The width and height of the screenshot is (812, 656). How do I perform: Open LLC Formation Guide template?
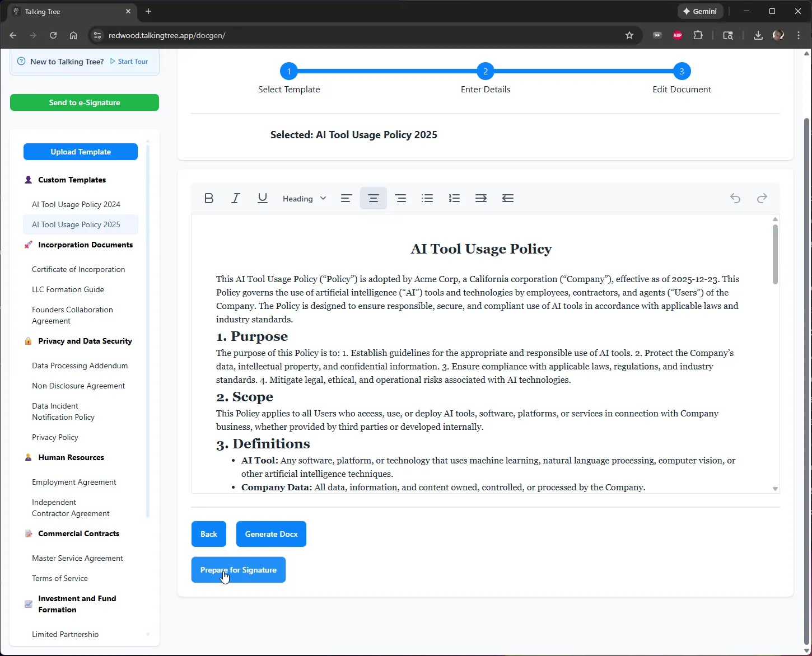click(x=68, y=289)
